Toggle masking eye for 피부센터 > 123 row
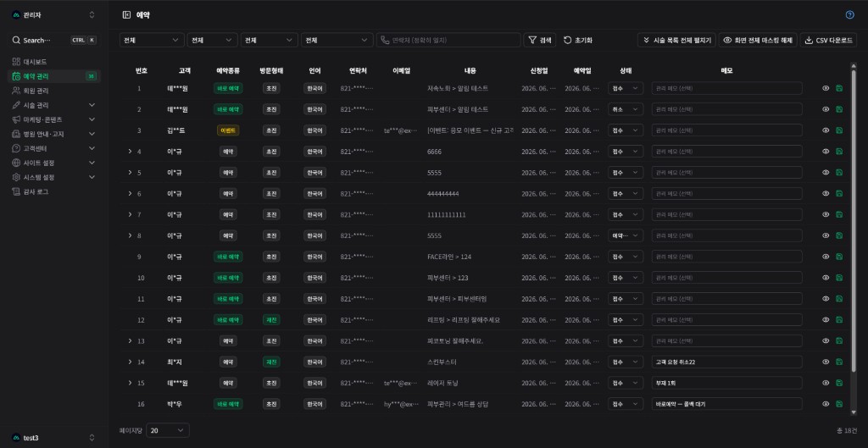 click(826, 278)
